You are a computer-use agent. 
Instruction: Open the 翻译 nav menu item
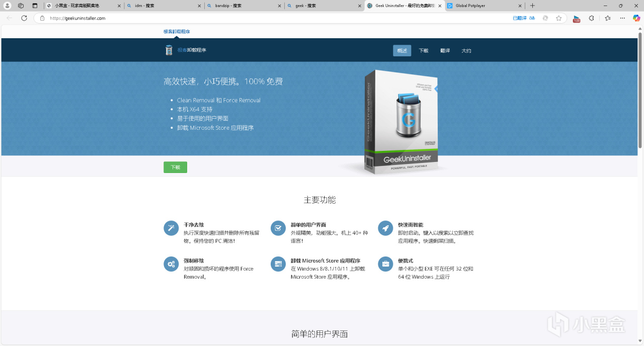(445, 50)
